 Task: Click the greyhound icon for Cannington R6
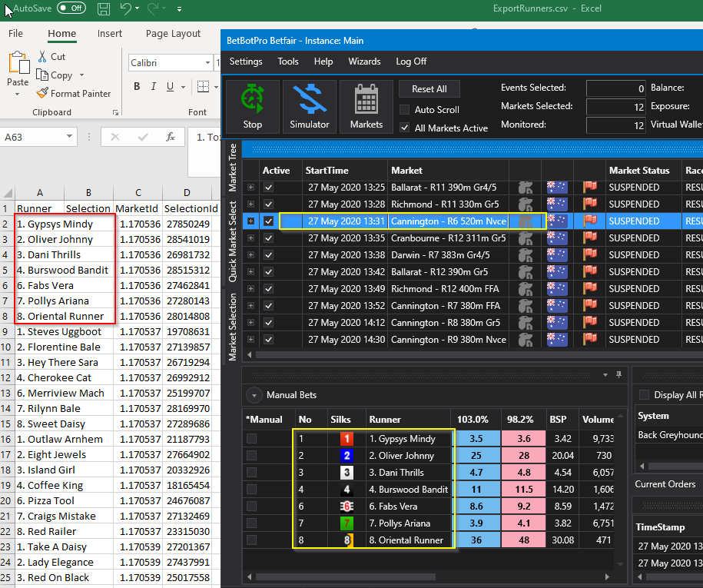pos(526,221)
